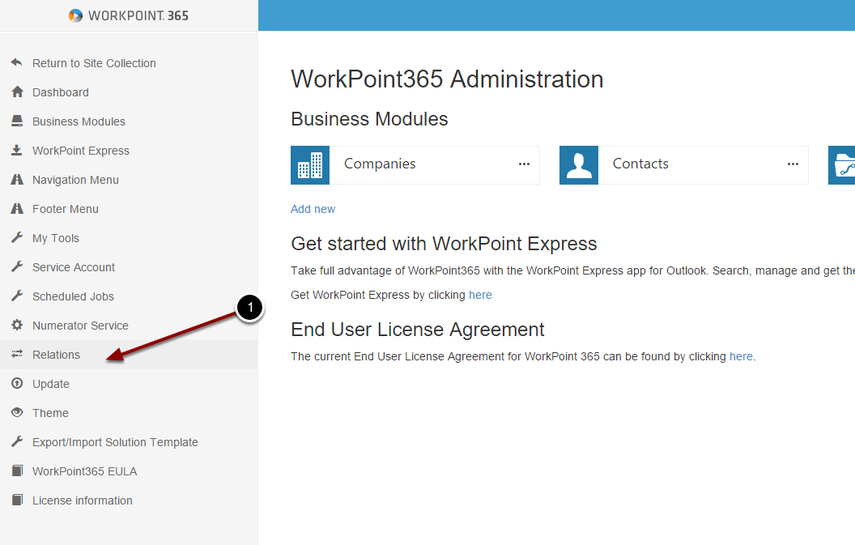Open the Footer Menu settings

(65, 209)
